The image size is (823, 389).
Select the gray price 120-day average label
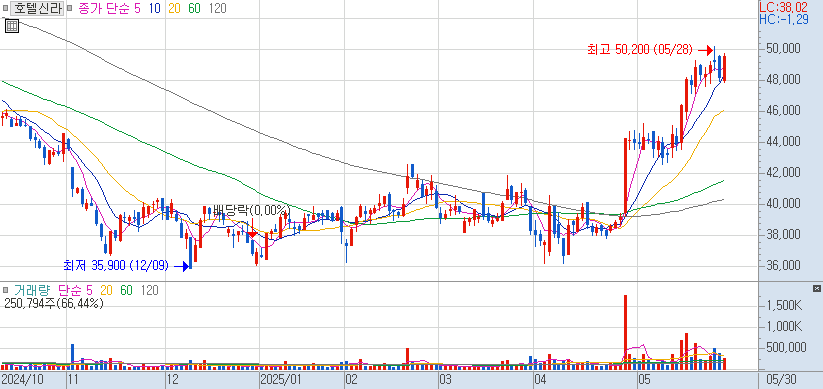(x=217, y=8)
